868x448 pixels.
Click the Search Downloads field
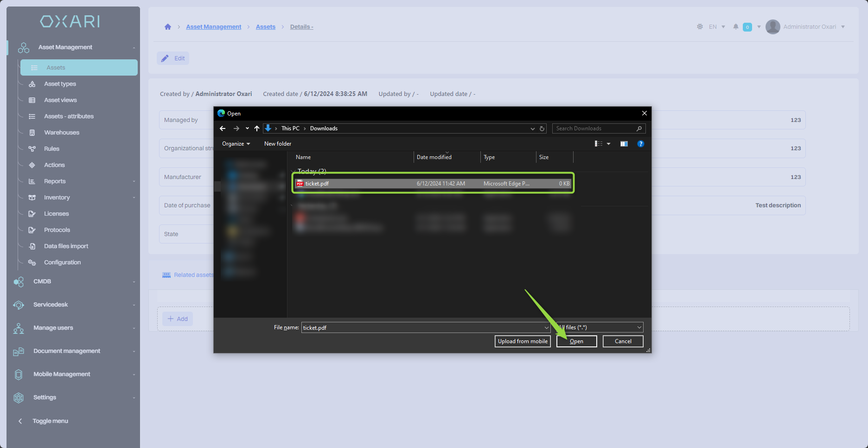coord(595,128)
